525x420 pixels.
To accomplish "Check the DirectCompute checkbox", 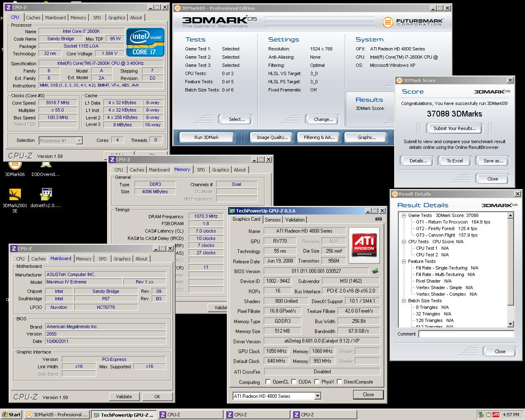I will [x=339, y=382].
